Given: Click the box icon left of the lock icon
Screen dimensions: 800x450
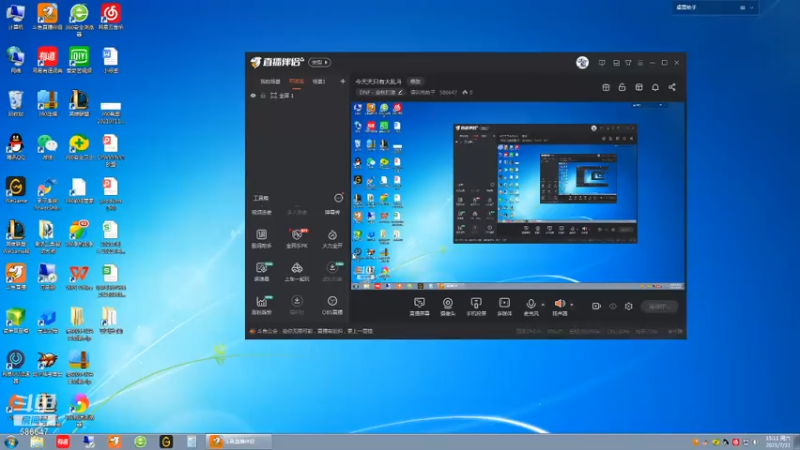Looking at the screenshot, I should pyautogui.click(x=606, y=87).
